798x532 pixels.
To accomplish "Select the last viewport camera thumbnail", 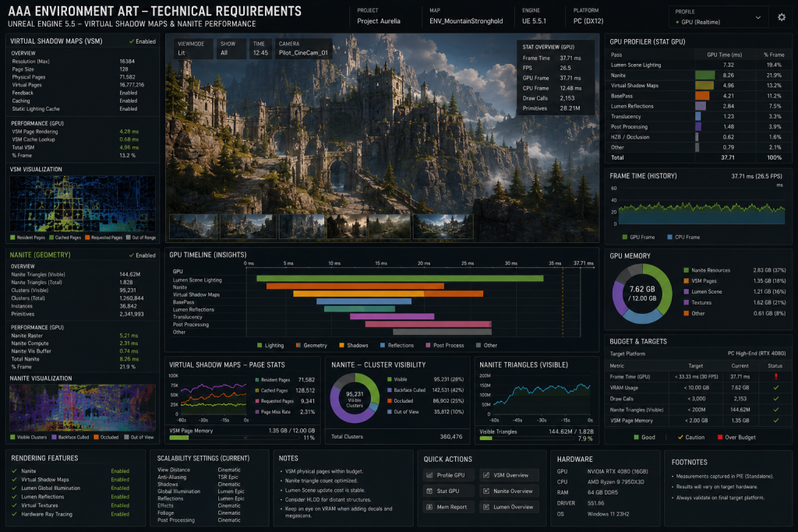I will tap(443, 226).
